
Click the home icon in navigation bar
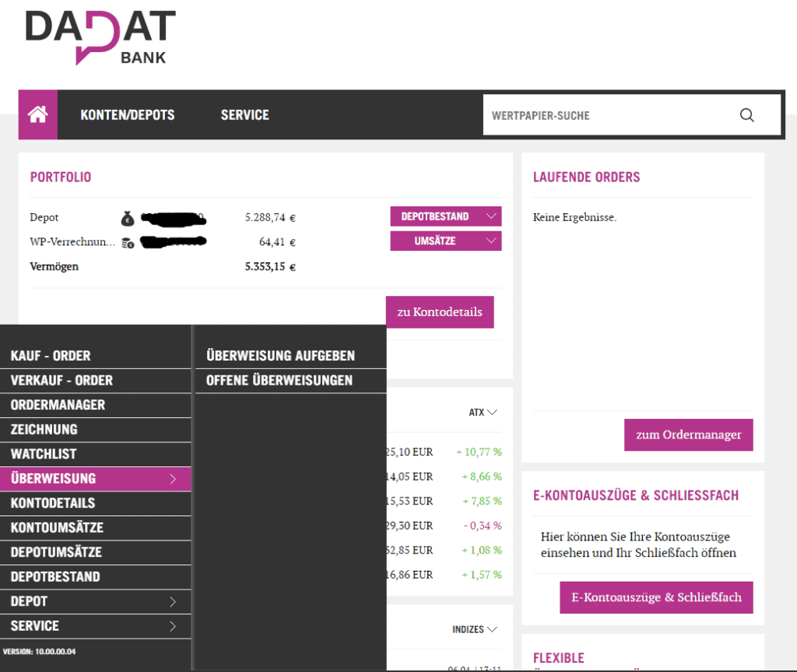(38, 114)
